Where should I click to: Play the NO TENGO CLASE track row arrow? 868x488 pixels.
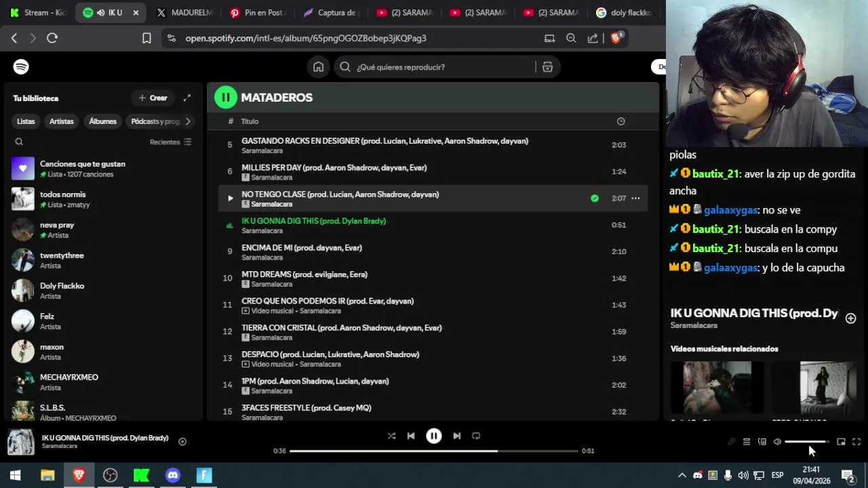[230, 199]
